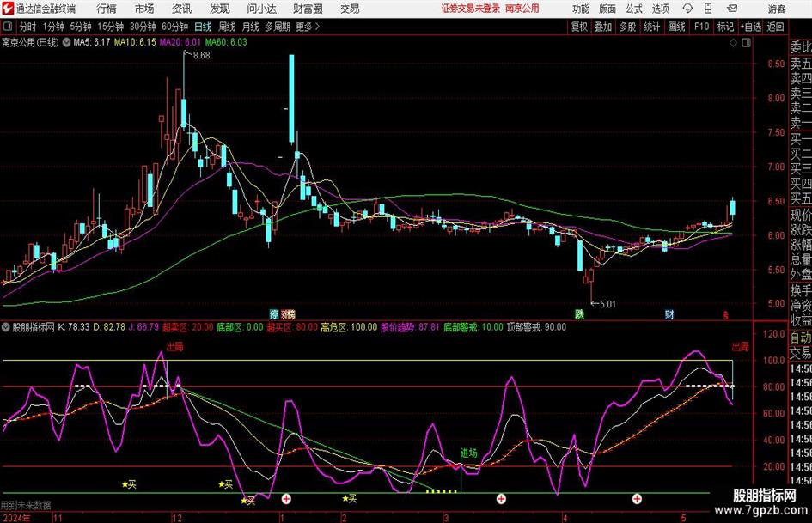812x523 pixels.
Task: Click the 用到未来数据 notice text
Action: [x=26, y=505]
